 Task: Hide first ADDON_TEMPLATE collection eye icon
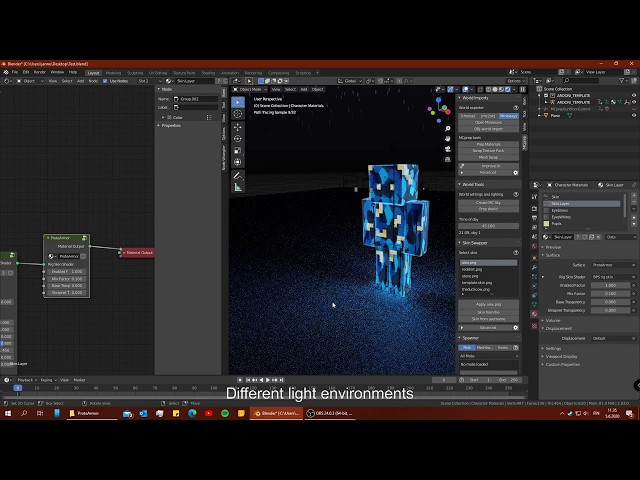[634, 96]
